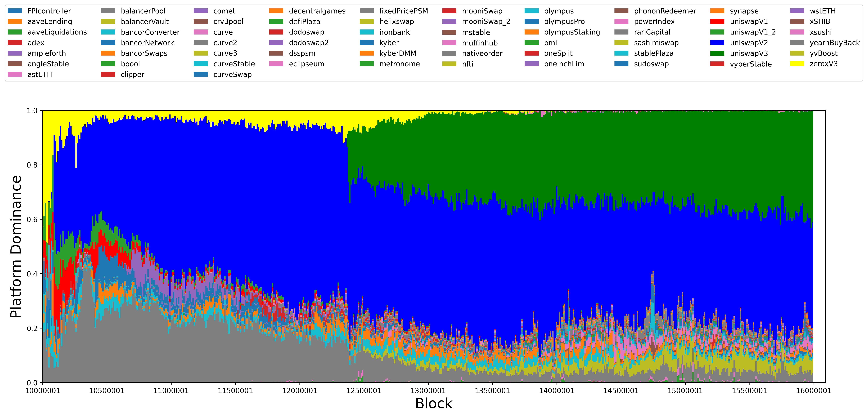Screen dimensions: 868x416
Task: Click the sudoswap legend swatch
Action: tap(621, 64)
